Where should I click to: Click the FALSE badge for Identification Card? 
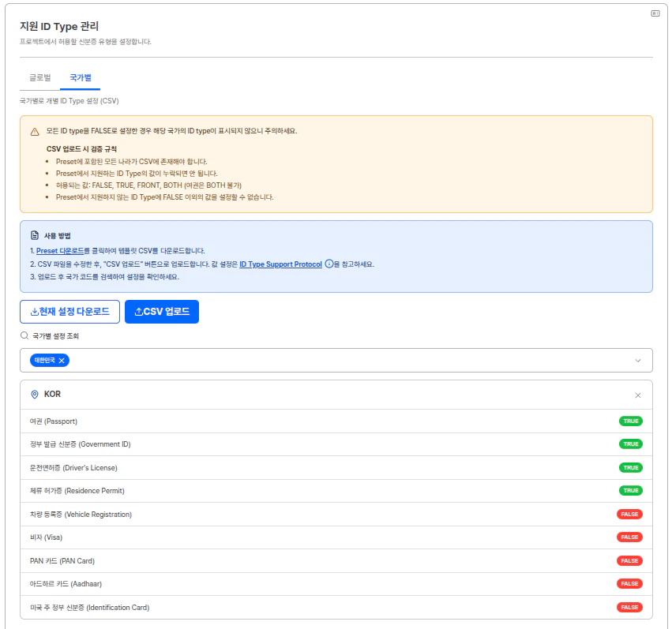[629, 607]
